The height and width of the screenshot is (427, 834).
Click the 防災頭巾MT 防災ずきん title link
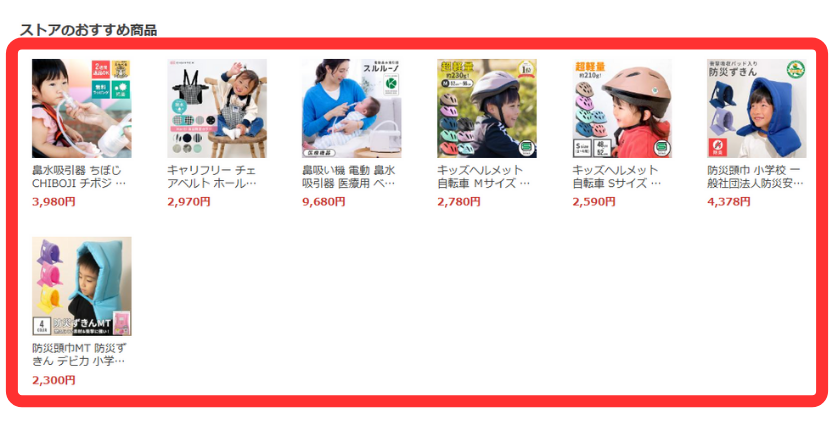(79, 355)
